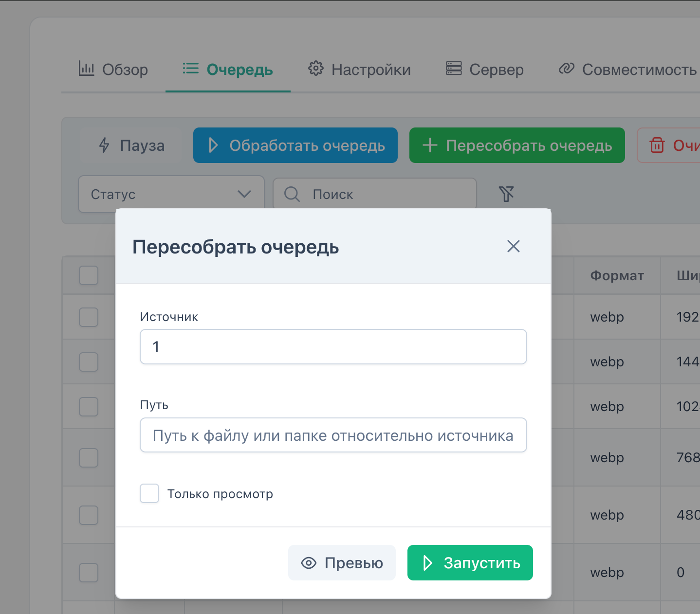Click the server icon on Сервер tab
This screenshot has width=700, height=614.
[454, 69]
